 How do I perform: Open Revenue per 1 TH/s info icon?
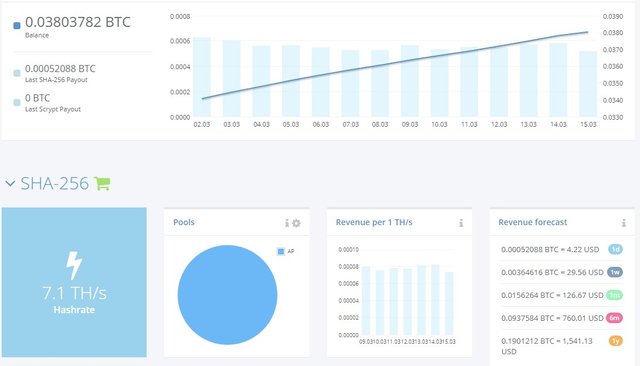461,223
